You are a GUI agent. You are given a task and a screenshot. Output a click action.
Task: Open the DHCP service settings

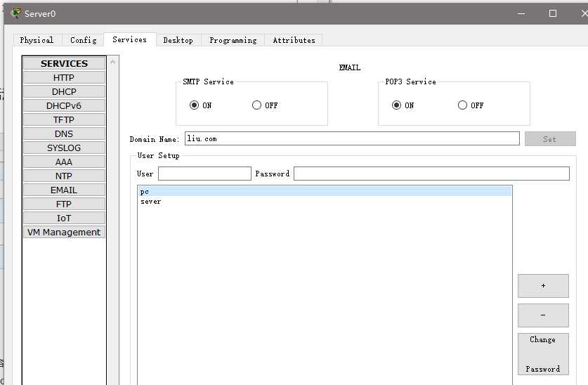click(x=64, y=92)
